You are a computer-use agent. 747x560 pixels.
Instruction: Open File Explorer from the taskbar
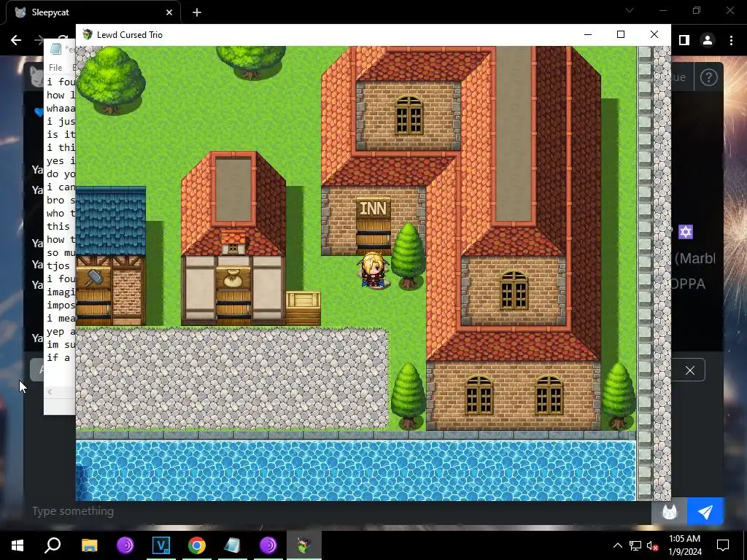[89, 545]
